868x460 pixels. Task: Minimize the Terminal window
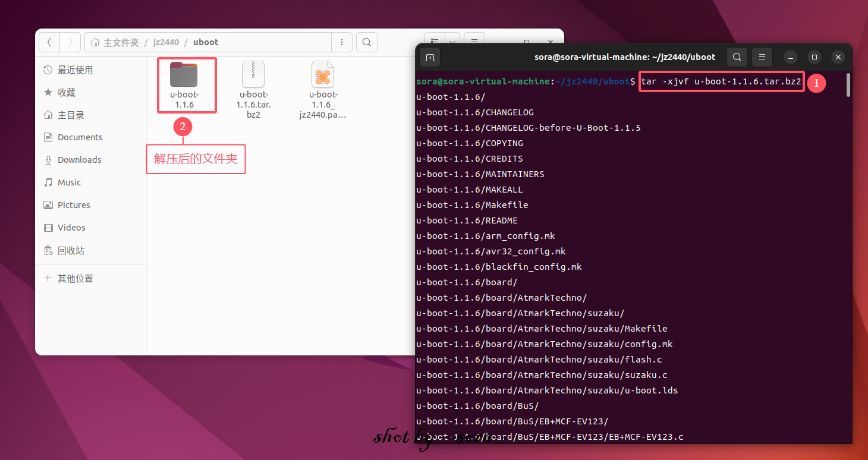point(791,57)
